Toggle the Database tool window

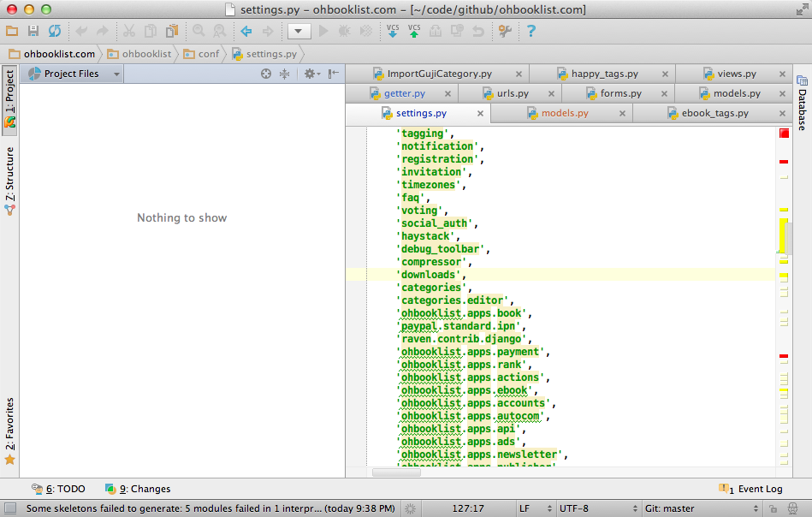tap(803, 103)
